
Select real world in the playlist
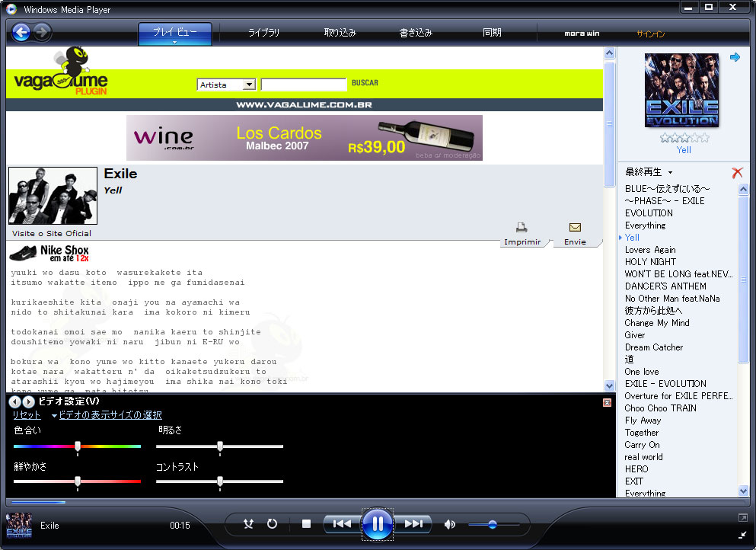point(643,457)
